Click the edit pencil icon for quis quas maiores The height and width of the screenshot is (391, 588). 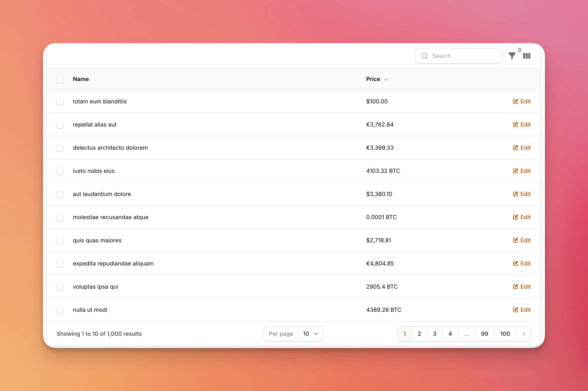(x=516, y=240)
